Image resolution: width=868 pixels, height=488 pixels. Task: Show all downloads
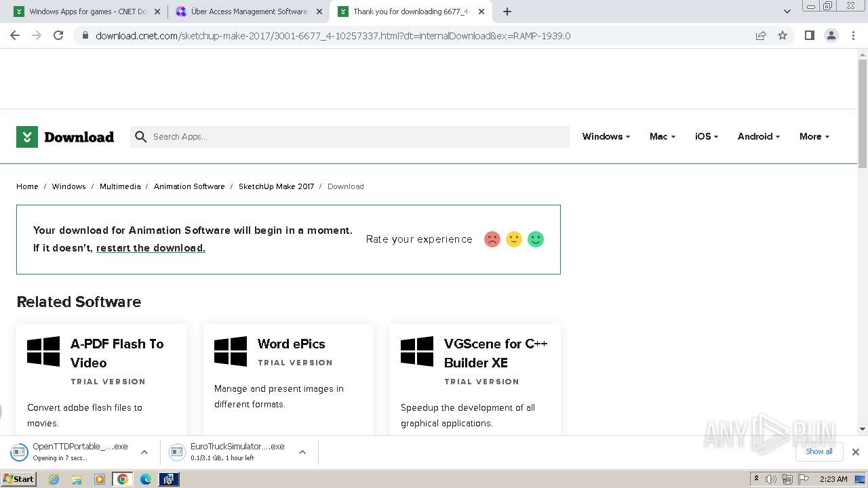(818, 451)
